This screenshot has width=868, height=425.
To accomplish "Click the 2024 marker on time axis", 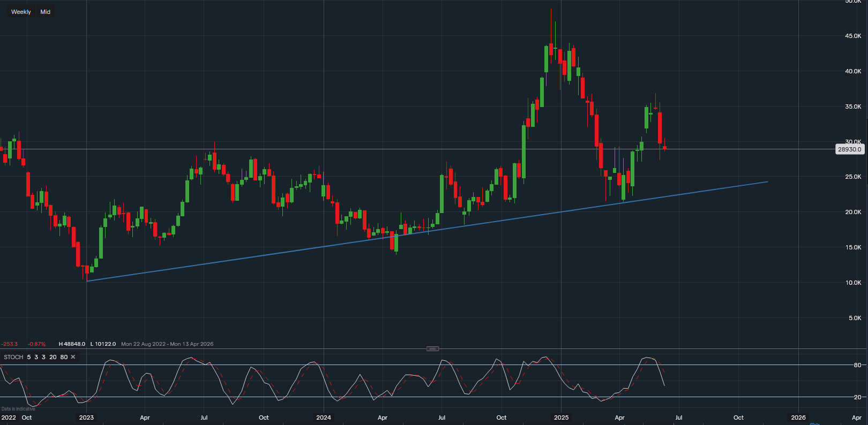I will click(324, 418).
